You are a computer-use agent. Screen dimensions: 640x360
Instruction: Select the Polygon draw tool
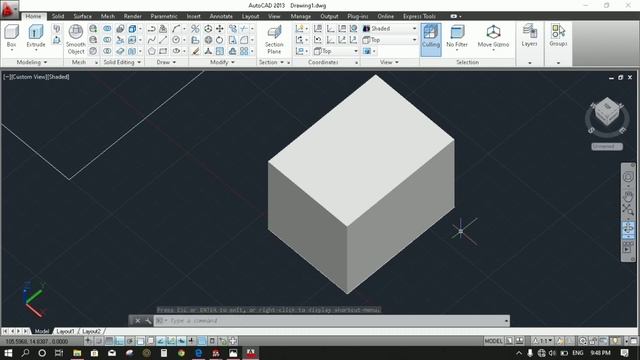point(151,51)
